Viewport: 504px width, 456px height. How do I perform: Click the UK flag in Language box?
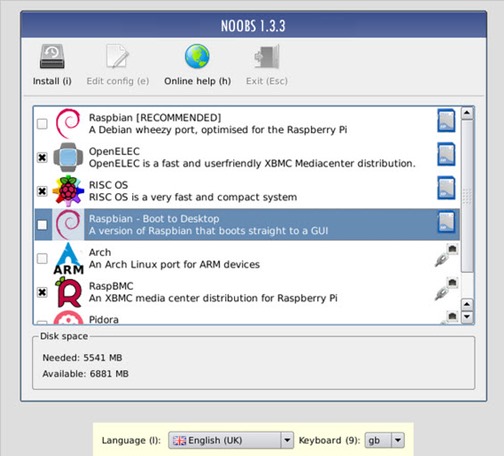(179, 441)
